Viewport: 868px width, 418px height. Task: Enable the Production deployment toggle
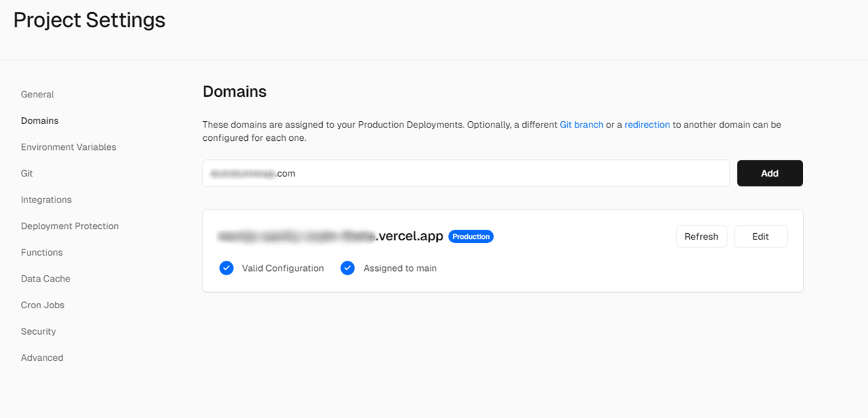[471, 236]
